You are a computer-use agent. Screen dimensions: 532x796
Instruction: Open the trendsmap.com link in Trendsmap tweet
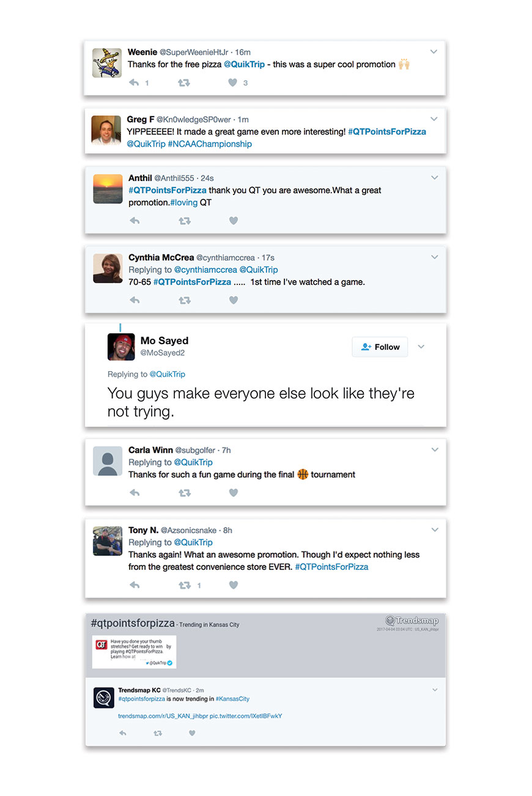[163, 716]
